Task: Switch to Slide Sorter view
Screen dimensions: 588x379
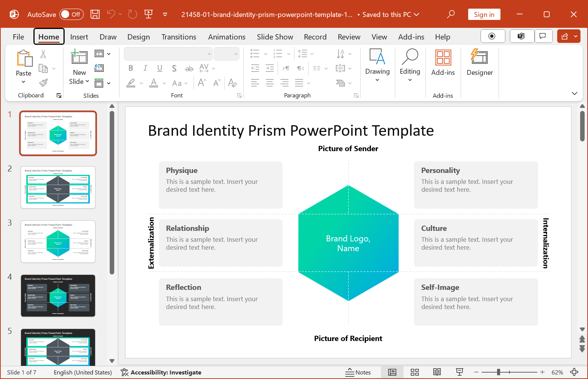Action: click(414, 372)
